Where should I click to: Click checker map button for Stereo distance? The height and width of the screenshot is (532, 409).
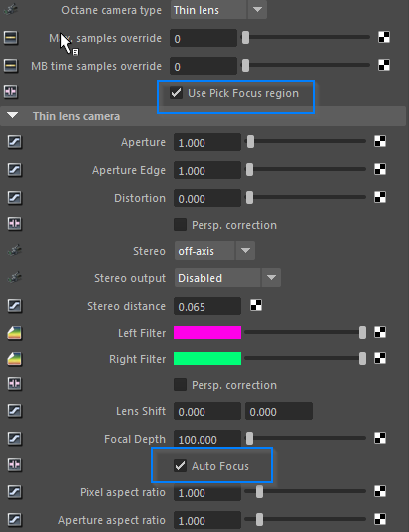[x=256, y=305]
